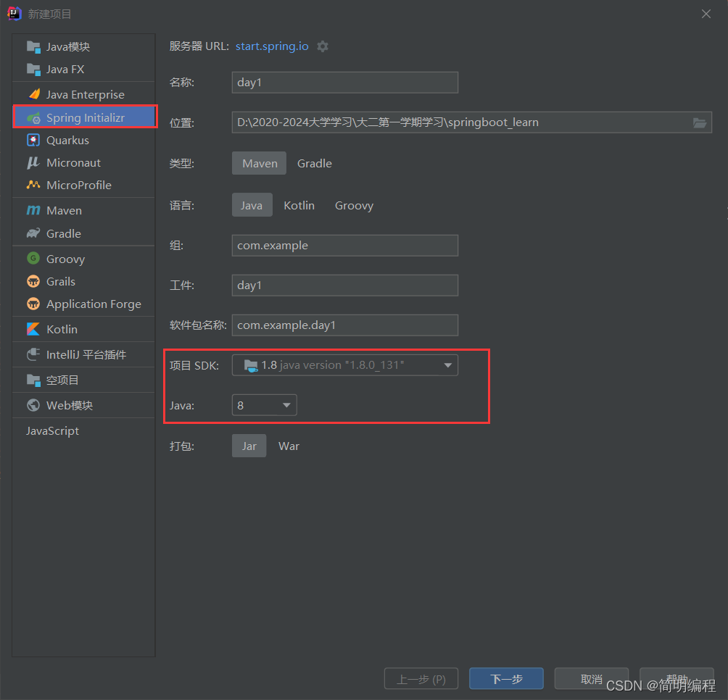Click the Web模块 globe icon
This screenshot has height=700, width=728.
tap(33, 405)
